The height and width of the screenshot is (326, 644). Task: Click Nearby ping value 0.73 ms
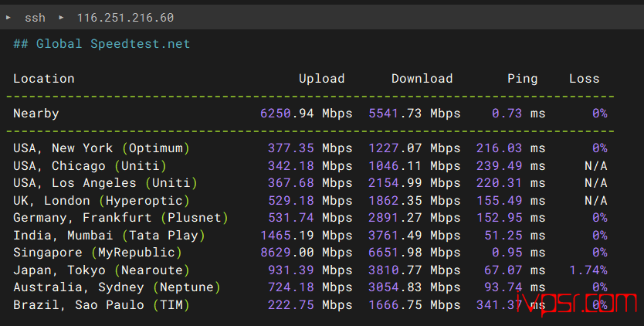coord(519,113)
